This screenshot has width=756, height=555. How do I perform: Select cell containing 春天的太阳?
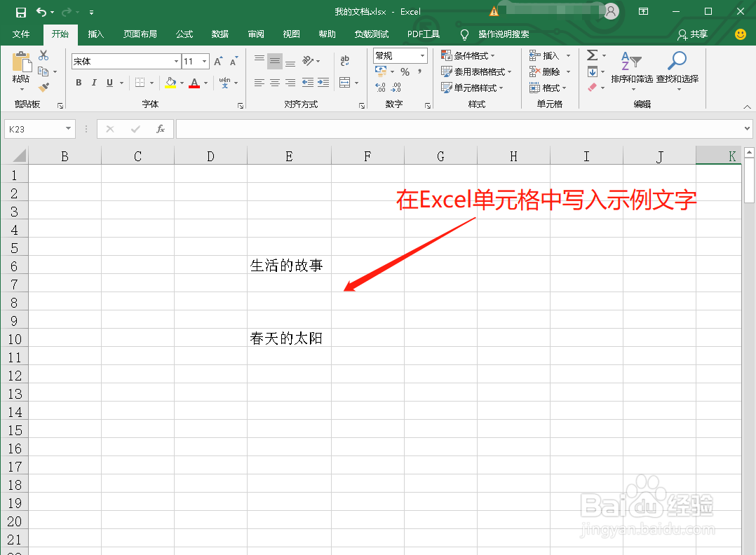(289, 338)
